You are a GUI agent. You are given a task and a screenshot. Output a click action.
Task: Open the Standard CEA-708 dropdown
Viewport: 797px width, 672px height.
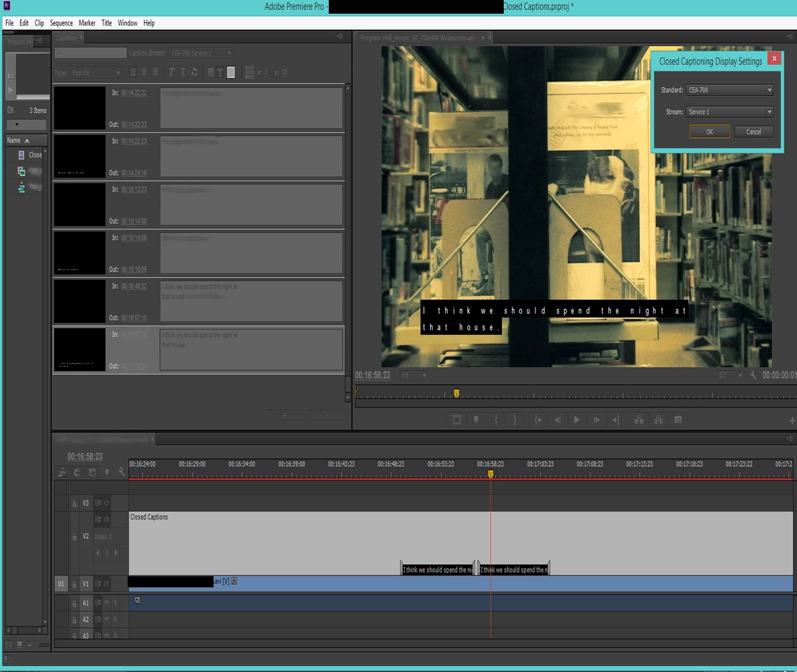point(730,90)
